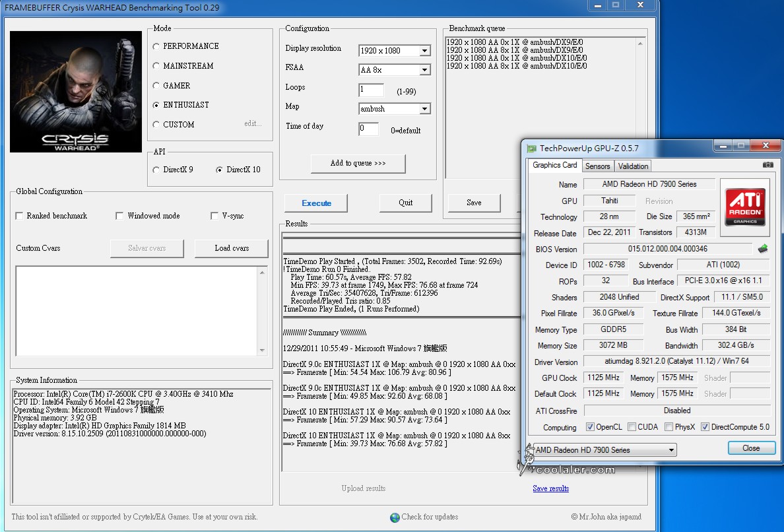The width and height of the screenshot is (784, 532).
Task: Click the Custom Cvars scrollbar down arrow
Action: click(262, 350)
